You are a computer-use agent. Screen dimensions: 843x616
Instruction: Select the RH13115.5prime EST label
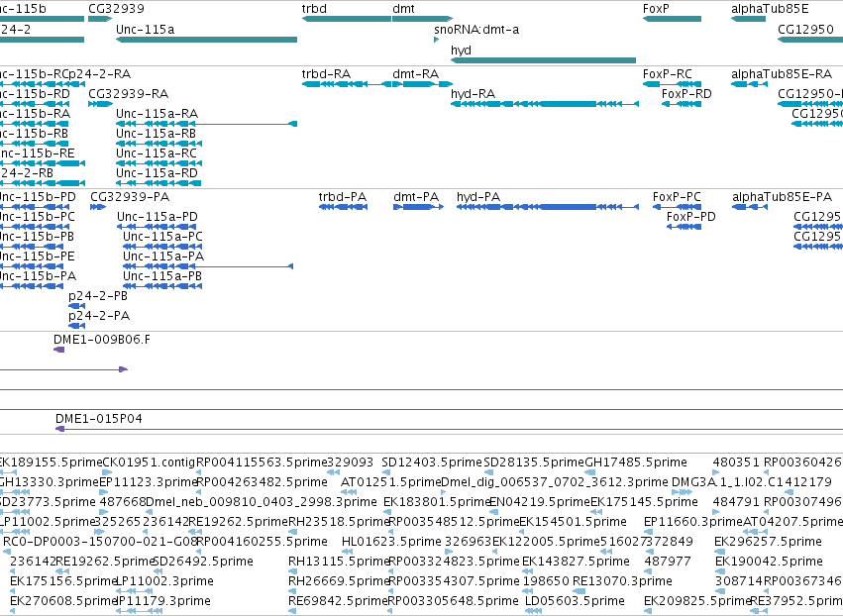(338, 562)
